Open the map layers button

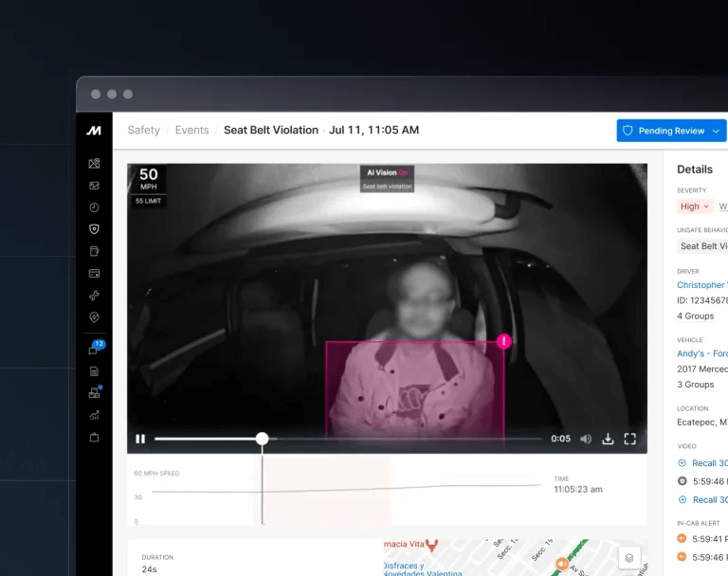628,558
